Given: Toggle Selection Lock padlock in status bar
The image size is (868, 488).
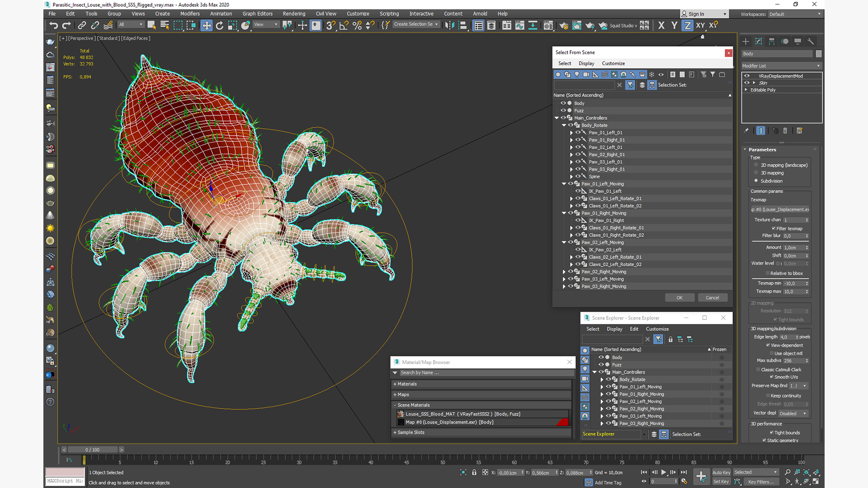Looking at the screenshot, I should coord(474,472).
